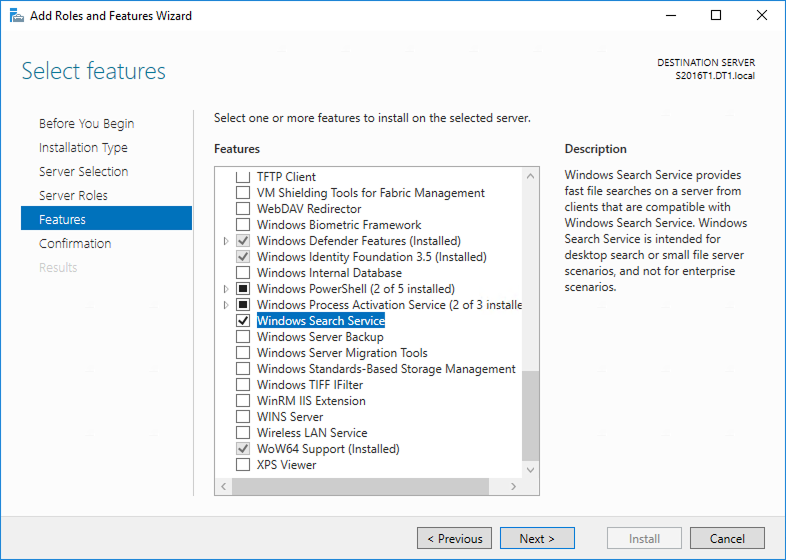
Task: Select the Windows Search Service row label
Action: (x=321, y=321)
